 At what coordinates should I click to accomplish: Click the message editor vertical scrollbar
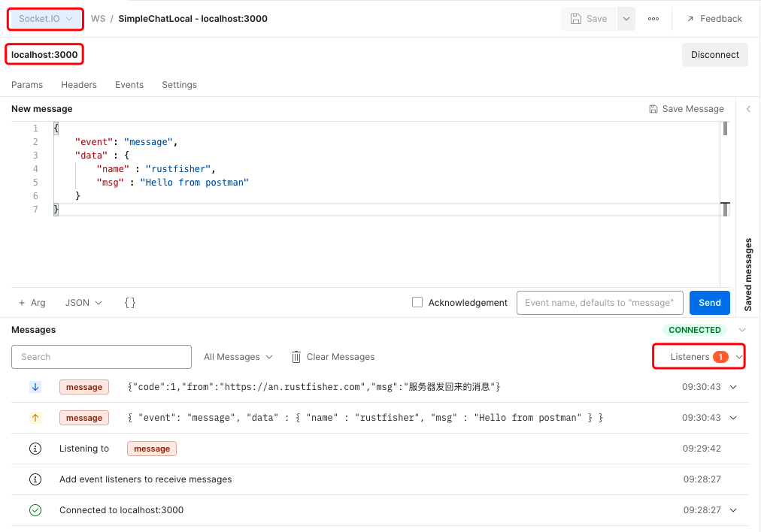(725, 129)
